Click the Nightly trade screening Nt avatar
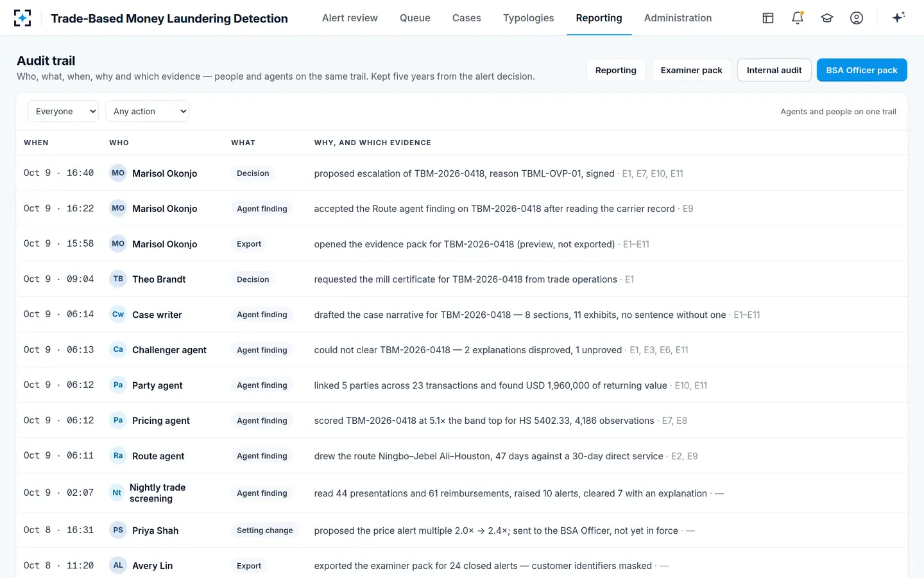Viewport: 924px width, 578px height. pos(117,493)
